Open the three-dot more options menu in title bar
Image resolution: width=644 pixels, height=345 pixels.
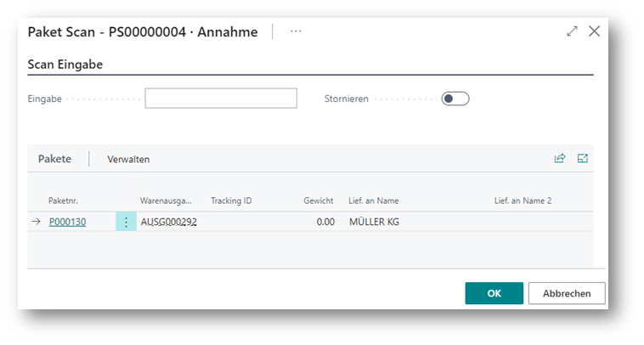click(x=296, y=31)
